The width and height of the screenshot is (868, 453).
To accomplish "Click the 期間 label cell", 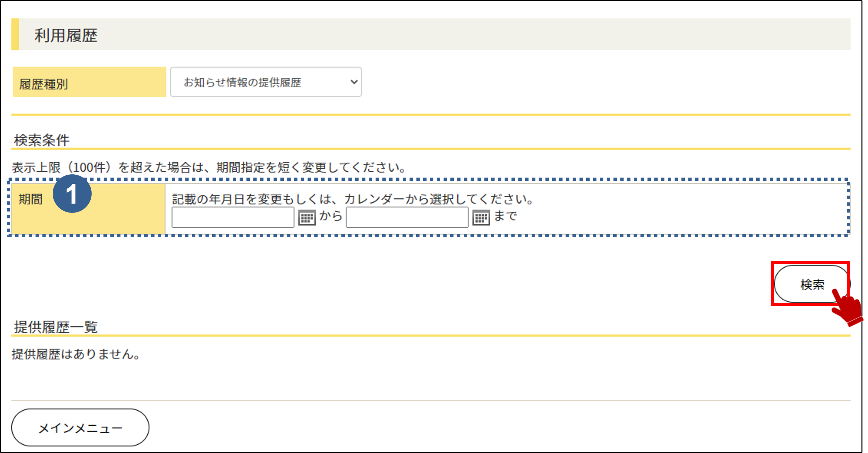I will [88, 209].
